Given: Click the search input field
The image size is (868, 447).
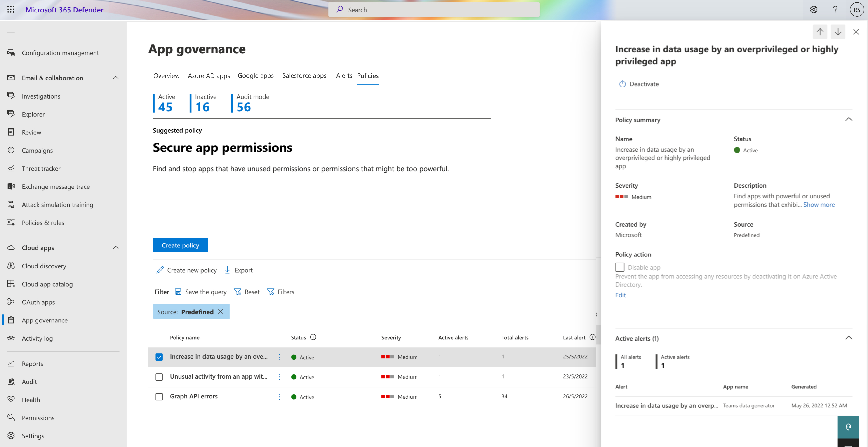Looking at the screenshot, I should click(434, 9).
